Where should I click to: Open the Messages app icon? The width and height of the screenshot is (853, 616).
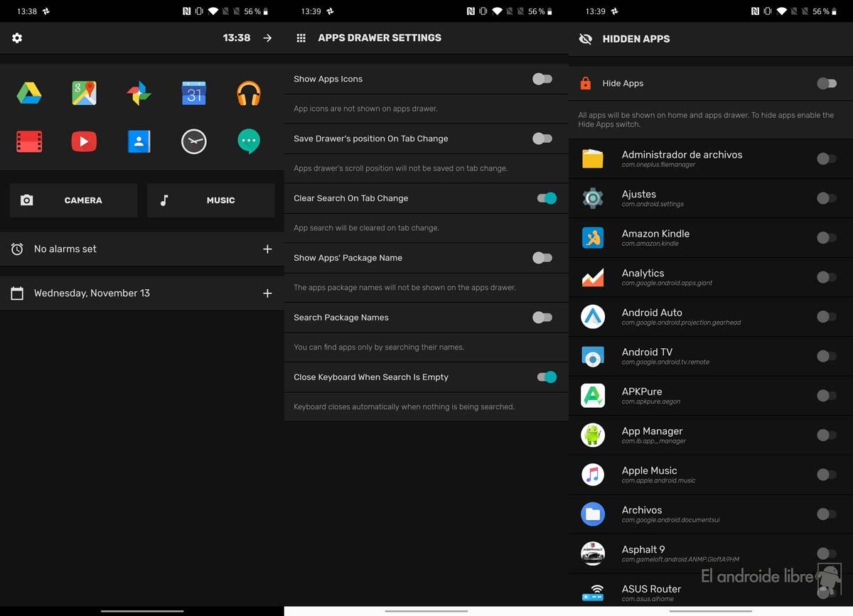click(x=248, y=141)
